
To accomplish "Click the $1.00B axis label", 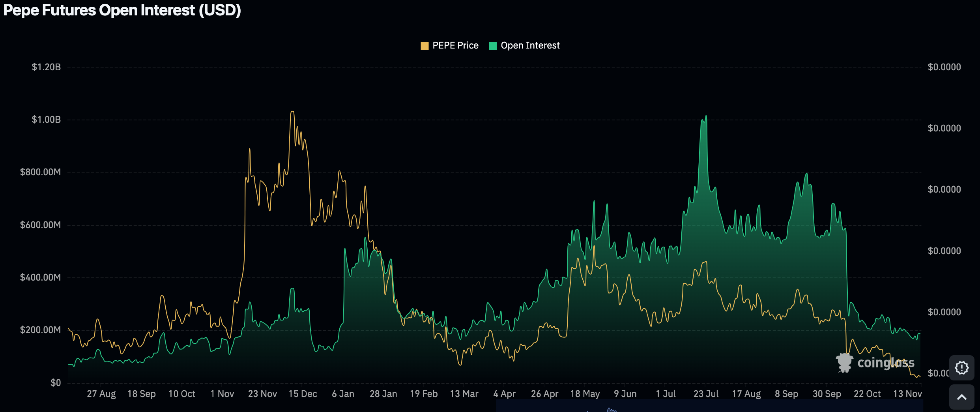I will coord(46,120).
